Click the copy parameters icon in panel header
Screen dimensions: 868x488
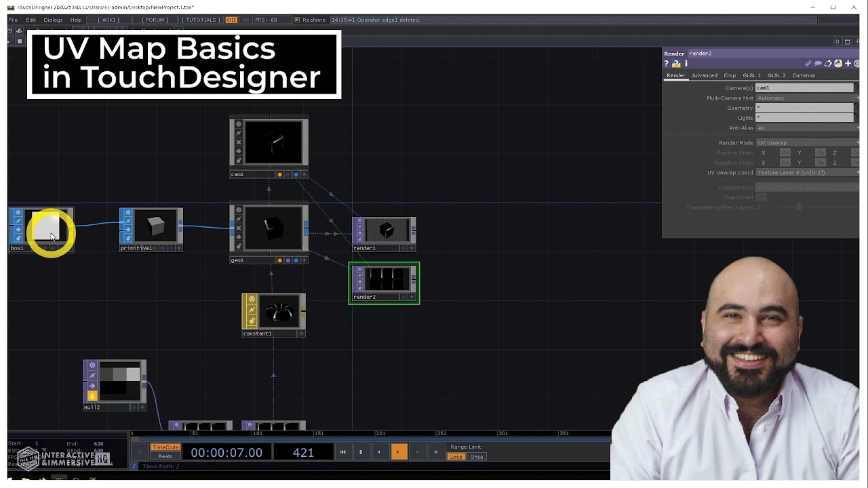(828, 64)
